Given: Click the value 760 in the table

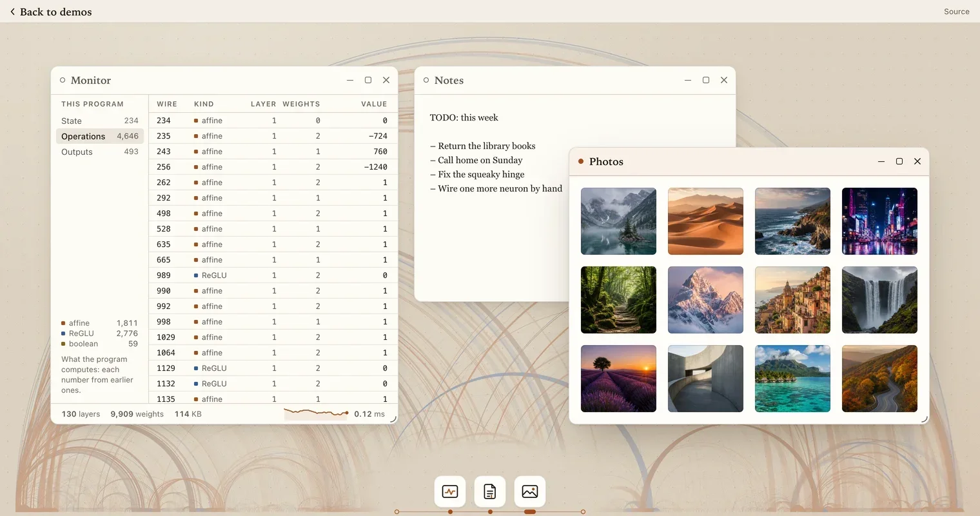Looking at the screenshot, I should point(380,152).
